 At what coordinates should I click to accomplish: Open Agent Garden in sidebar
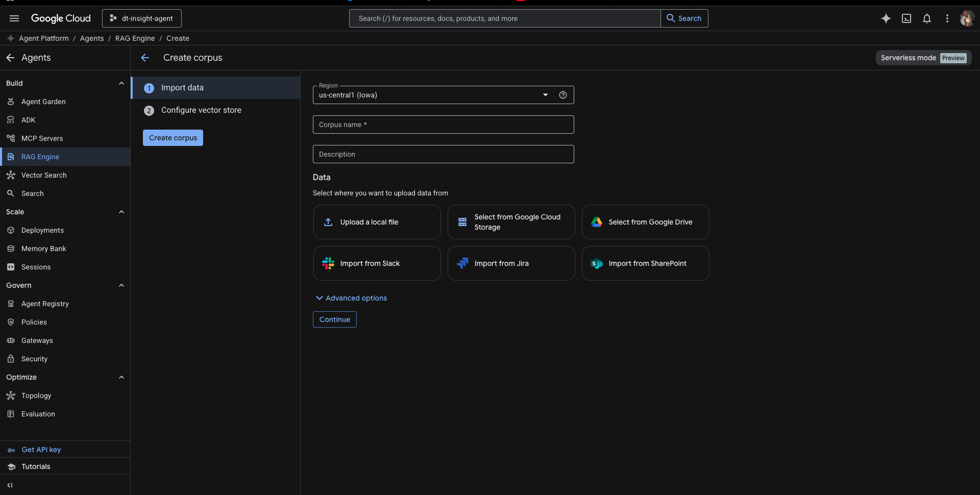[x=65, y=102]
